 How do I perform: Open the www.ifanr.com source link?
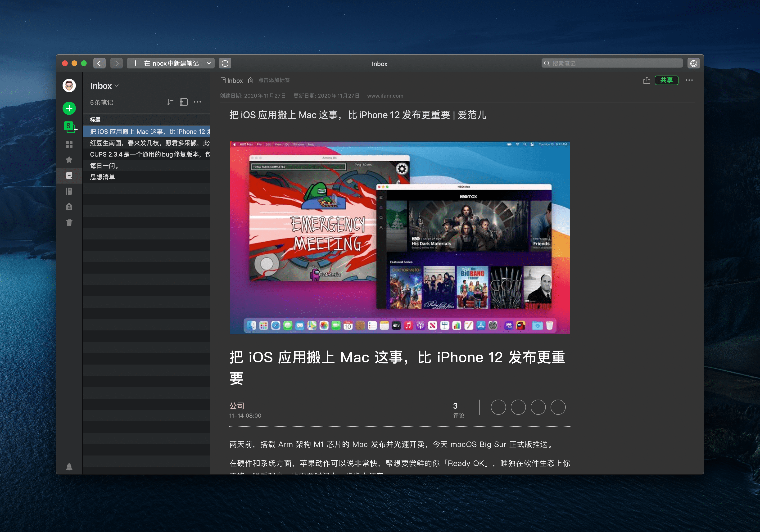pyautogui.click(x=385, y=96)
